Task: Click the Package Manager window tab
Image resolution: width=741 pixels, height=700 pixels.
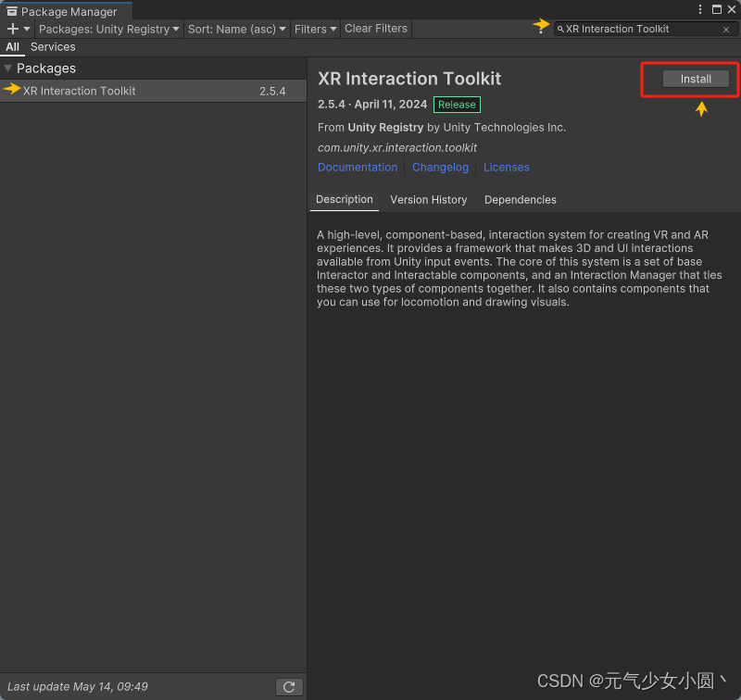Action: tap(66, 10)
